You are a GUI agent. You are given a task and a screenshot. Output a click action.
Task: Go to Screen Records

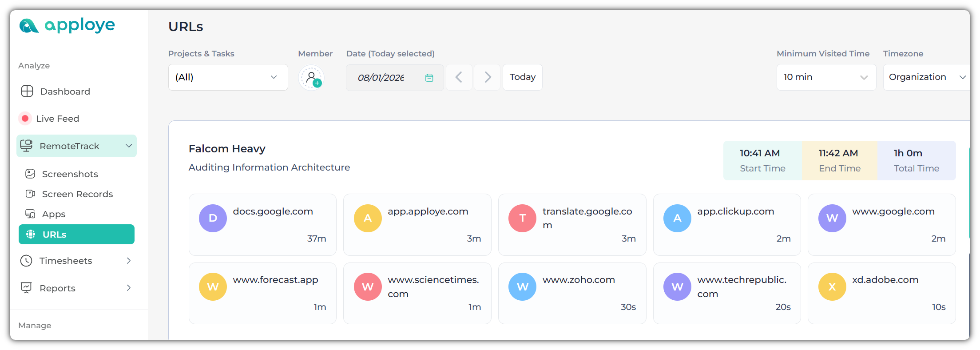tap(77, 194)
